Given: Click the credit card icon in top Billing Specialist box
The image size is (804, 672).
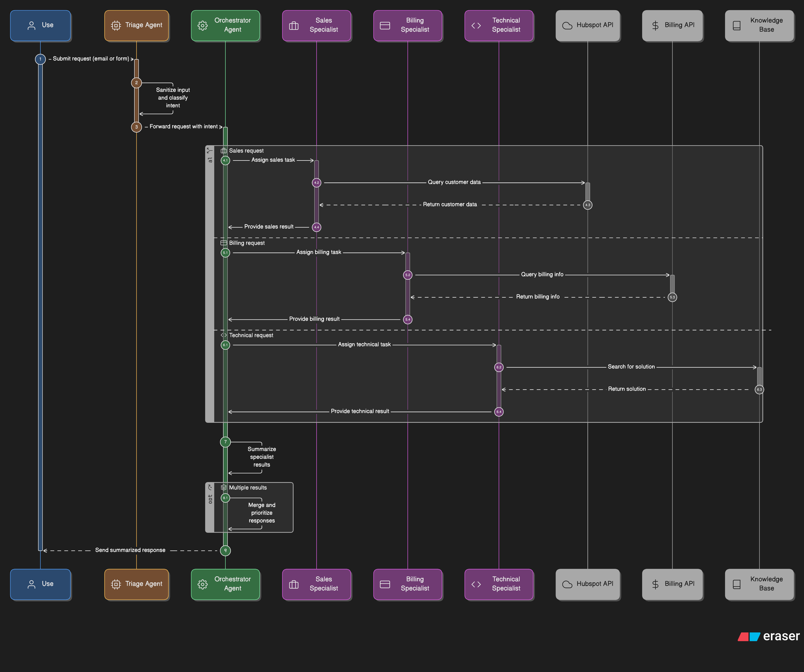Looking at the screenshot, I should 385,26.
